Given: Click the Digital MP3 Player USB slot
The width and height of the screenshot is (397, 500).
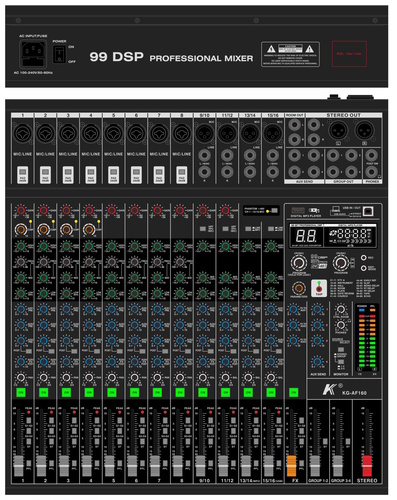Looking at the screenshot, I should click(x=298, y=211).
